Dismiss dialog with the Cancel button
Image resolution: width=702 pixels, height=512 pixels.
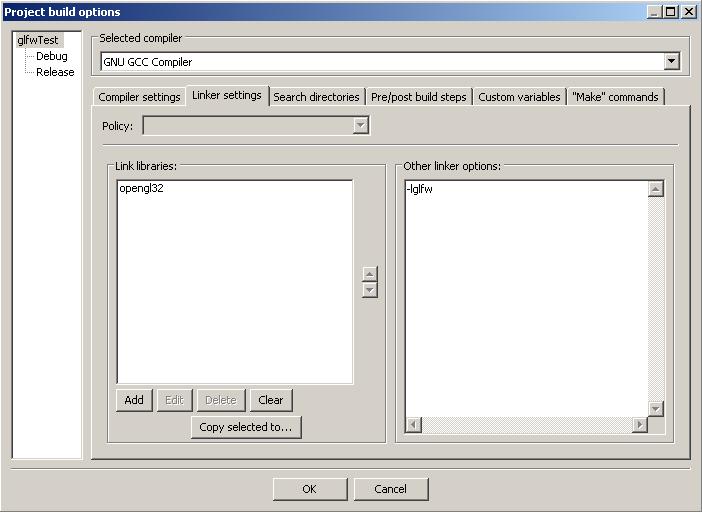click(391, 489)
